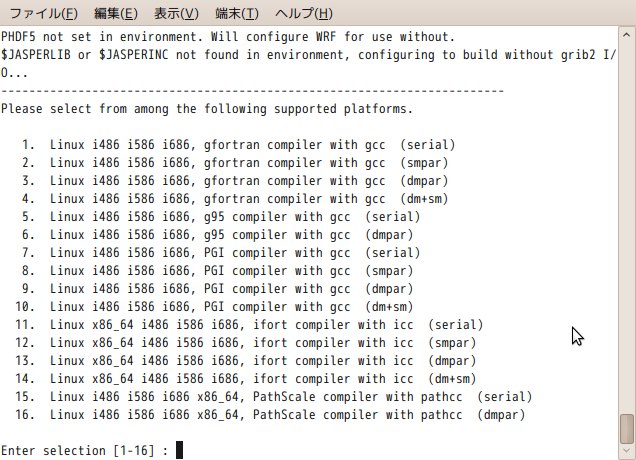This screenshot has height=460, width=636.
Task: Open the 端末(T) menu
Action: coord(237,14)
